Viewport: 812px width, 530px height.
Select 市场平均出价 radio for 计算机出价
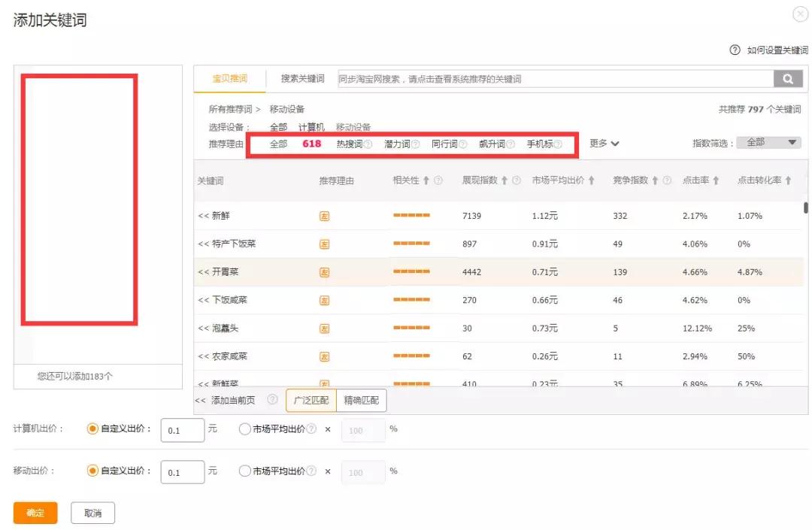(x=244, y=429)
